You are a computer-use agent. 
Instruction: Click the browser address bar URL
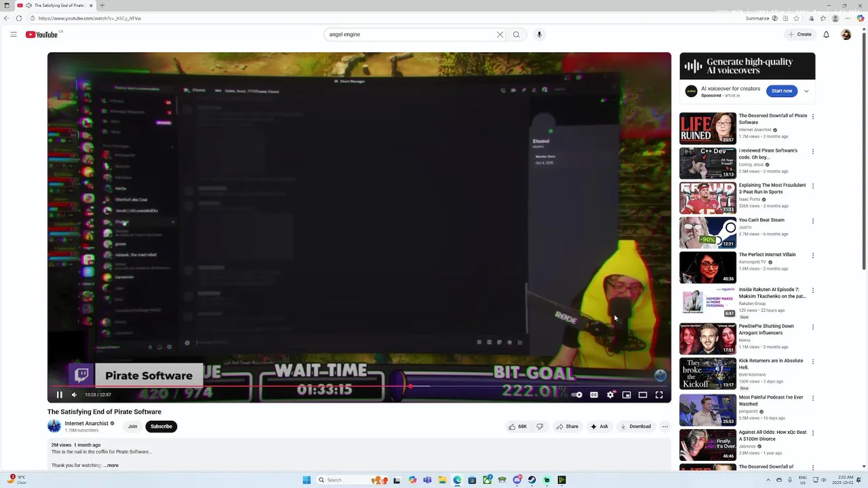[x=90, y=18]
